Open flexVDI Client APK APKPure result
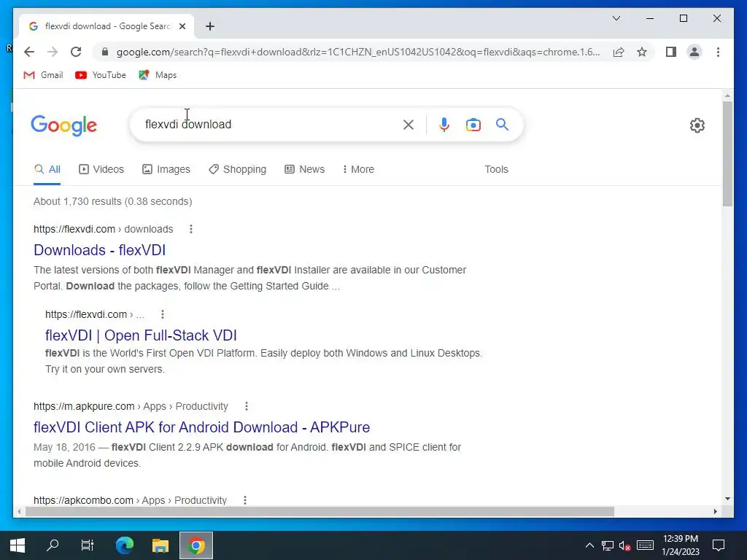 coord(201,427)
